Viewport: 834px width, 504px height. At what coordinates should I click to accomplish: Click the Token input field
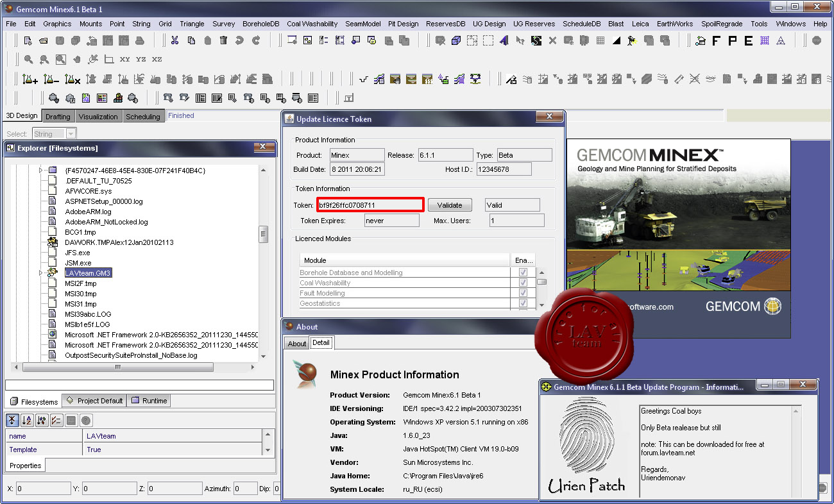point(370,205)
